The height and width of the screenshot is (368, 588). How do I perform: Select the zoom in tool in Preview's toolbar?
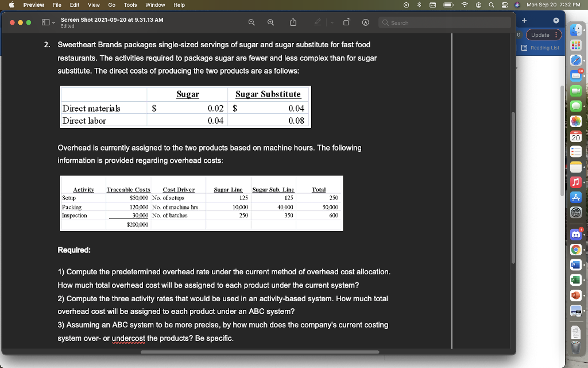pos(270,22)
